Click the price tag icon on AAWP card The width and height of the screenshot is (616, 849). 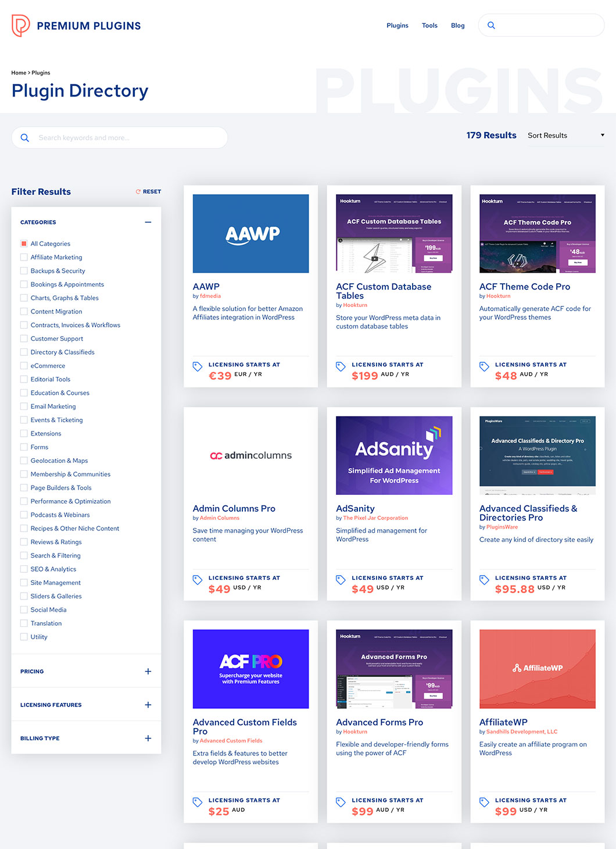pos(198,366)
